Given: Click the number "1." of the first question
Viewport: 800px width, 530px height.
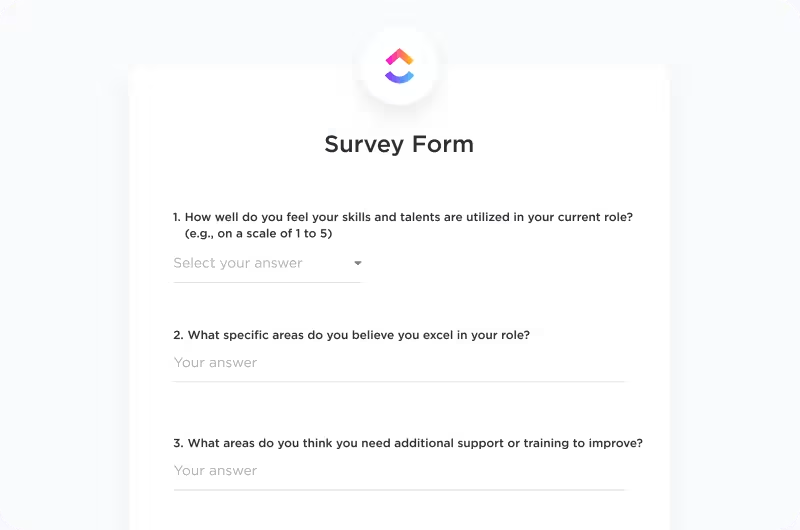Looking at the screenshot, I should click(x=177, y=217).
